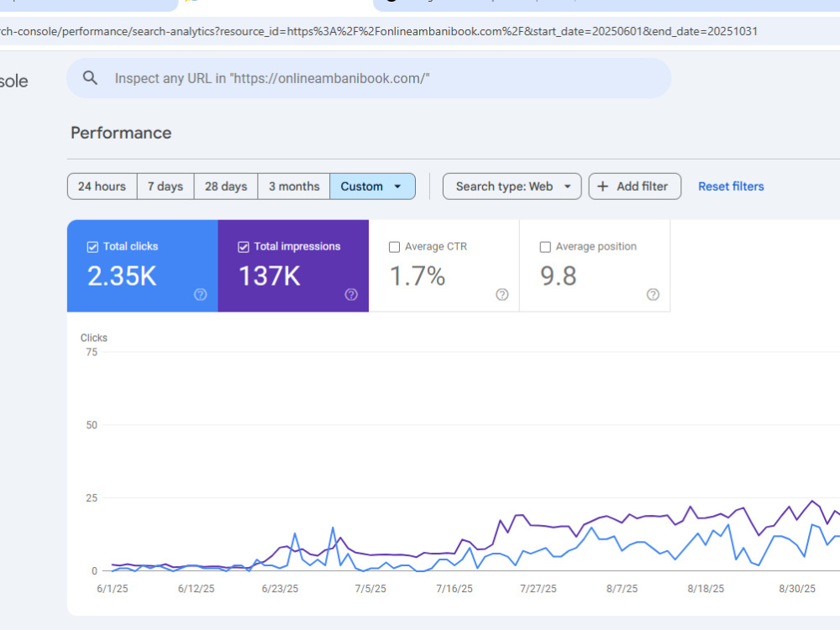Click the 6/1/25 date on chart axis
This screenshot has width=840, height=630.
[113, 589]
